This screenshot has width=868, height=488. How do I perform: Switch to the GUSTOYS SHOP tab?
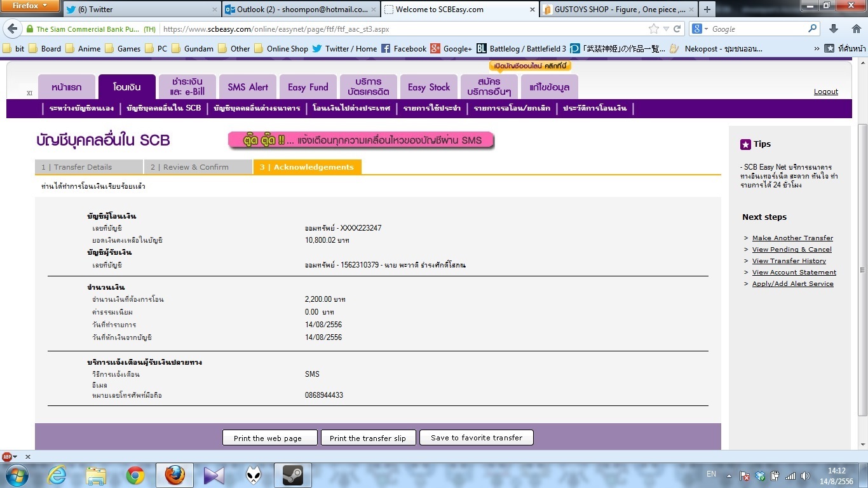point(618,10)
